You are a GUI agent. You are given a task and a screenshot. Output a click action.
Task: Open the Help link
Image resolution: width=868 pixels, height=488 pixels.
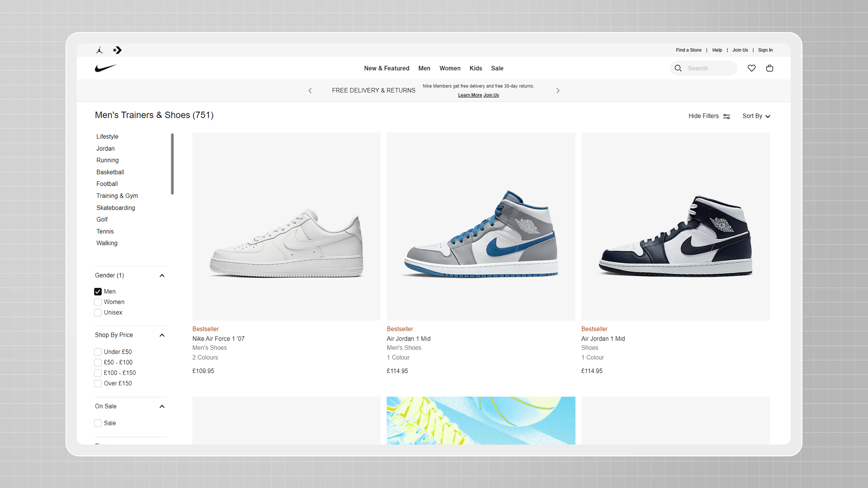click(x=717, y=50)
